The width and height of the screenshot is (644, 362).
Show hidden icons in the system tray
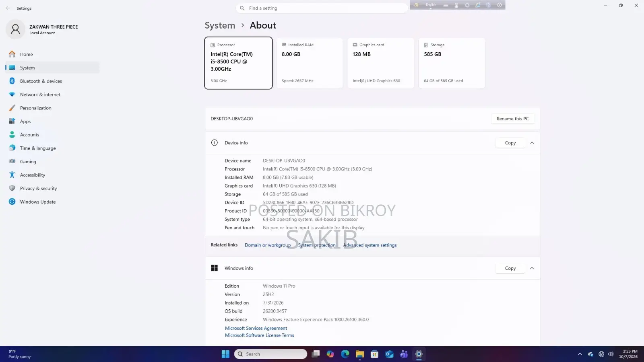580,354
